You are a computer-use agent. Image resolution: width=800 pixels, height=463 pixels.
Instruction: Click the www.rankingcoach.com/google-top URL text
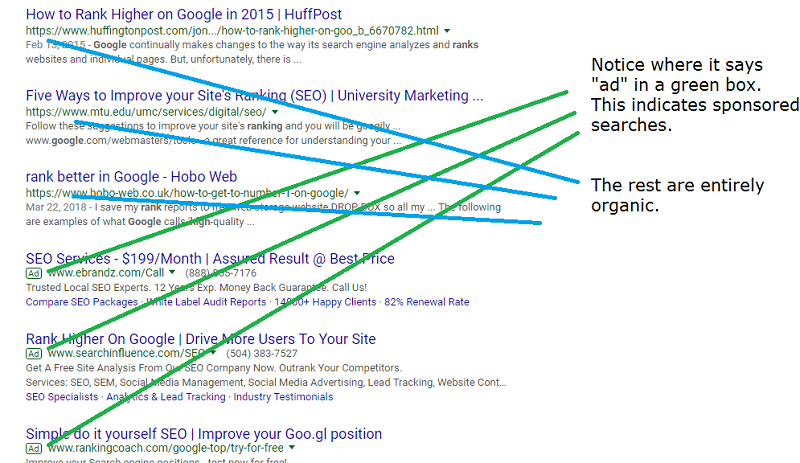click(x=165, y=448)
